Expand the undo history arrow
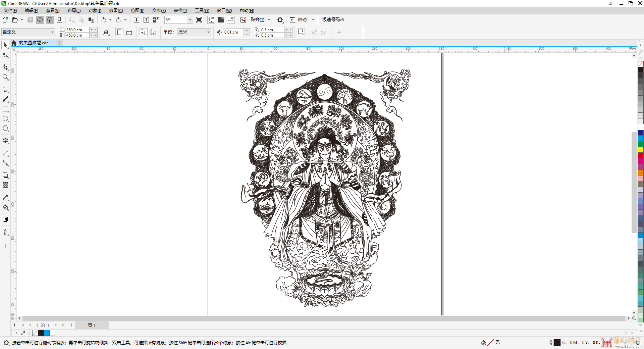Viewport: 644px width, 349px height. (110, 20)
